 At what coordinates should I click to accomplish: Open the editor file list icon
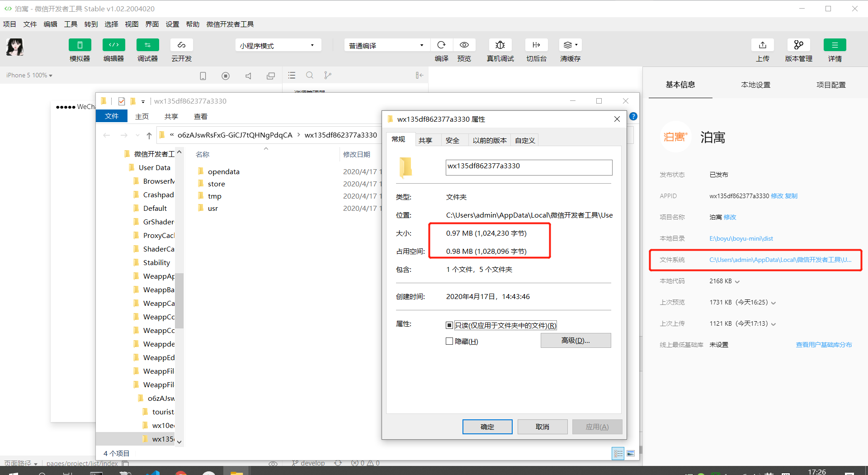point(292,75)
